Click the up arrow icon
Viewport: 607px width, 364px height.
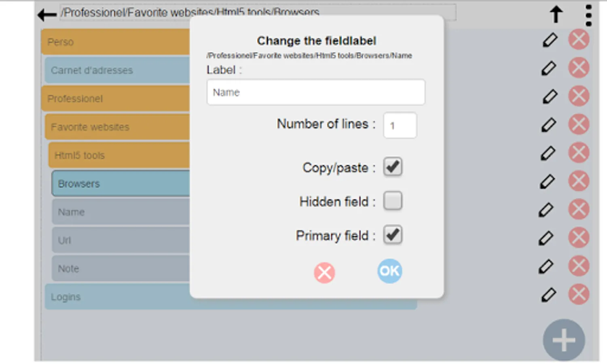556,14
